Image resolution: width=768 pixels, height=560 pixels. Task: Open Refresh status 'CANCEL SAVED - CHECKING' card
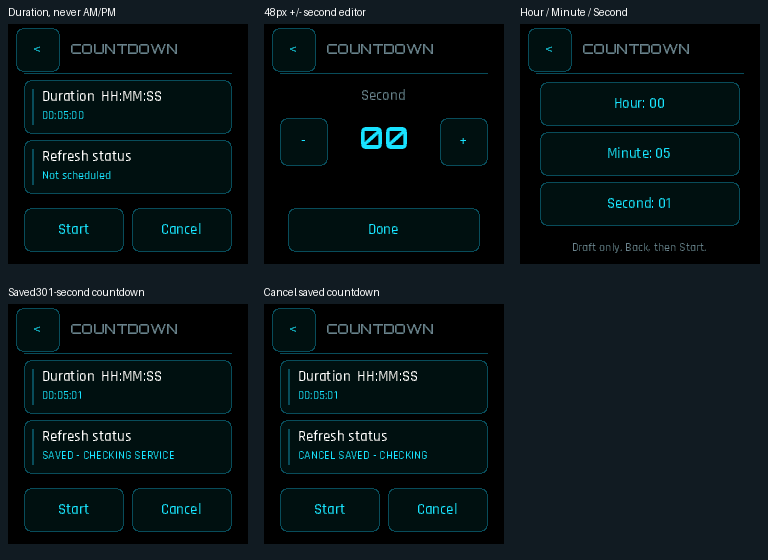(x=384, y=447)
